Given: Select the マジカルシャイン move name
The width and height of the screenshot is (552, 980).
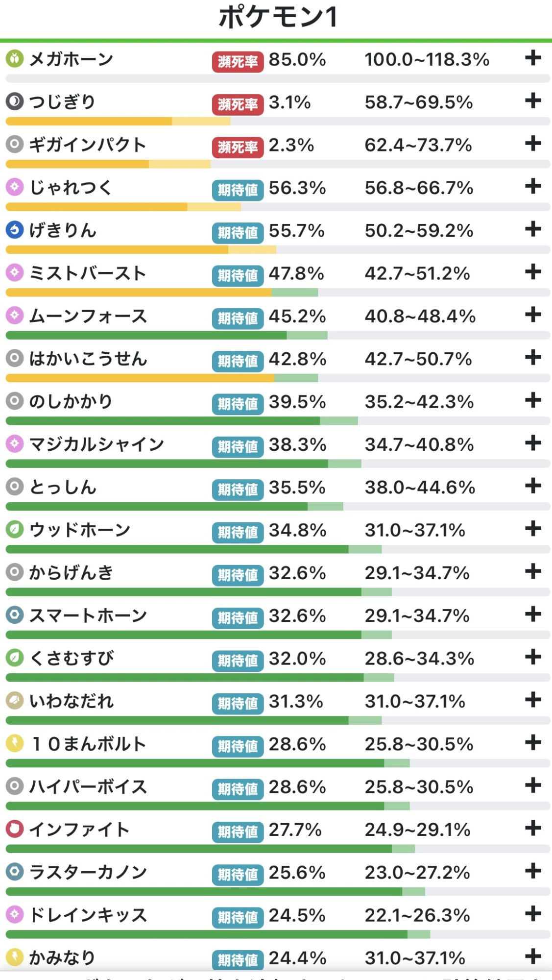Looking at the screenshot, I should tap(96, 444).
